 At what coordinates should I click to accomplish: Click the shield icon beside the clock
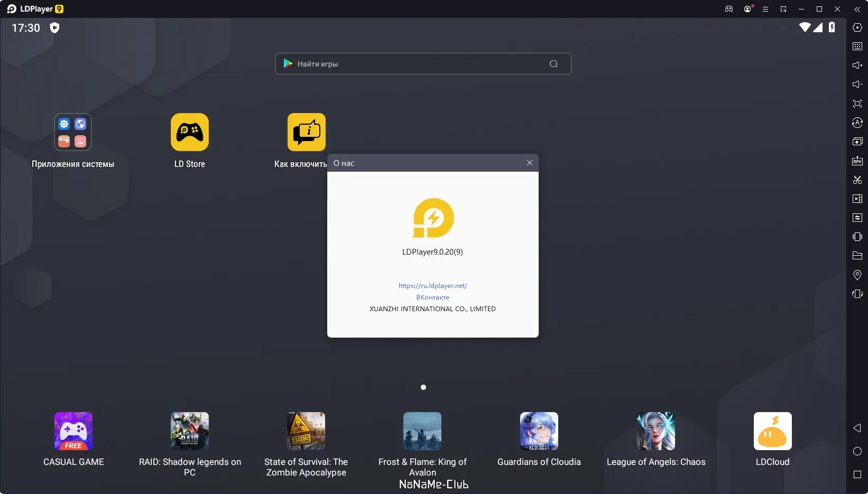point(54,27)
